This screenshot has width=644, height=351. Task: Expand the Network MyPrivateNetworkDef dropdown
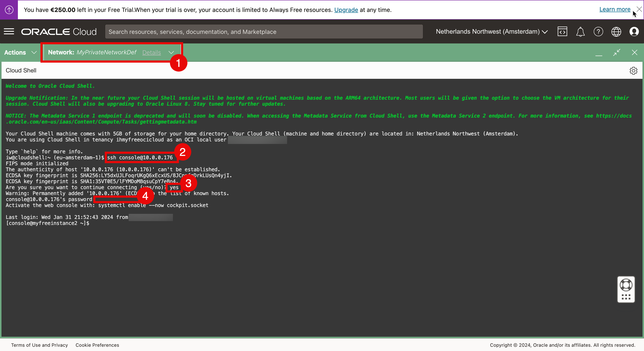171,52
